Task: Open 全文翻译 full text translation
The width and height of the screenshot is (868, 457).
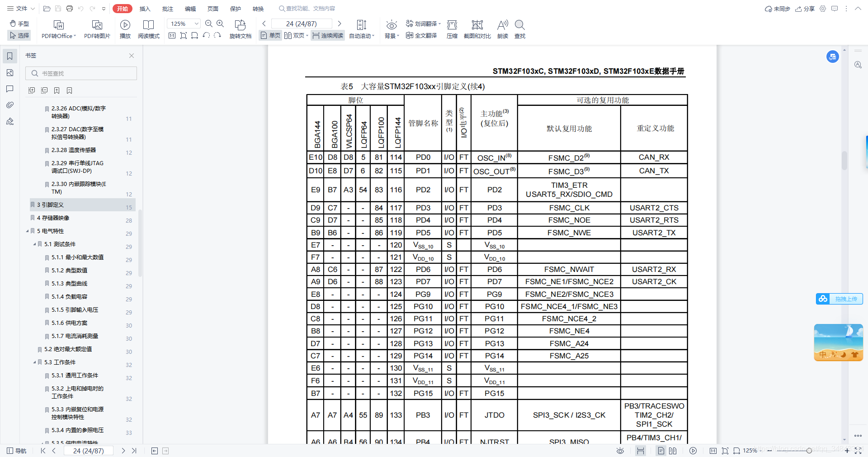Action: (x=421, y=35)
